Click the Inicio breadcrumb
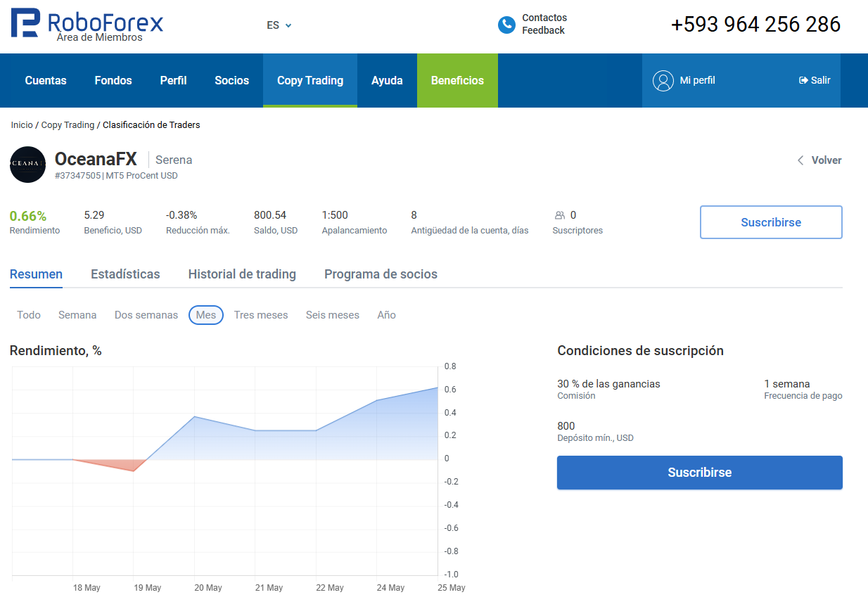 [x=22, y=125]
